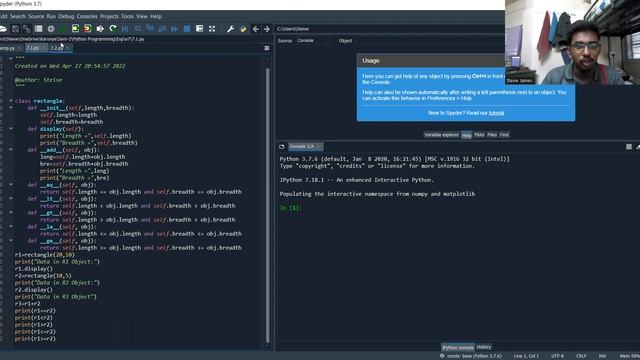
Task: Click the debugger Step into icon
Action: click(x=150, y=29)
